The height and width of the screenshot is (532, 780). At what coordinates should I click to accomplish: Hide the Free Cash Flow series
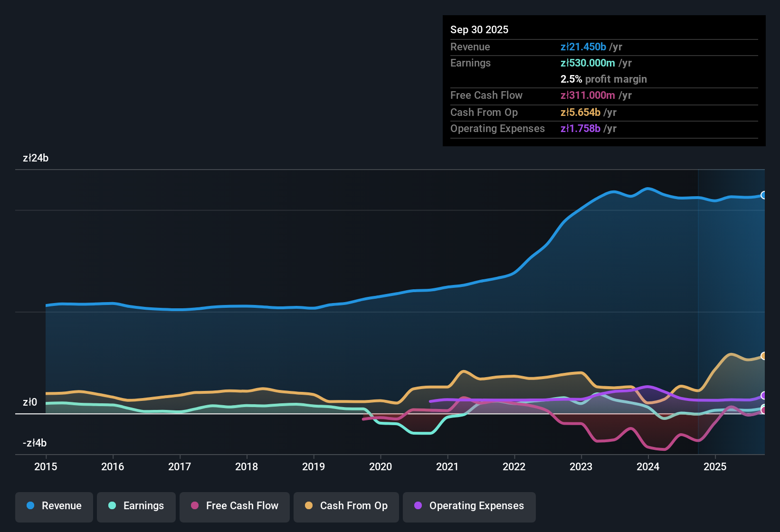[x=234, y=506]
